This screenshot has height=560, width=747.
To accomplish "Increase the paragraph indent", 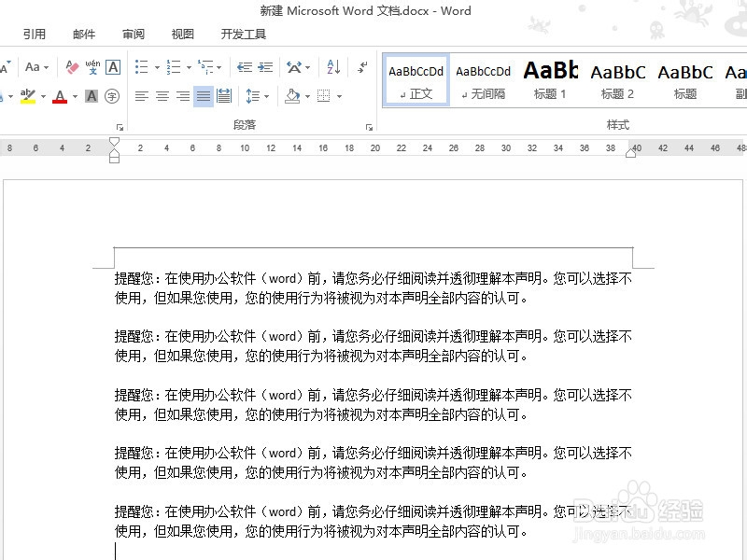I will click(265, 67).
